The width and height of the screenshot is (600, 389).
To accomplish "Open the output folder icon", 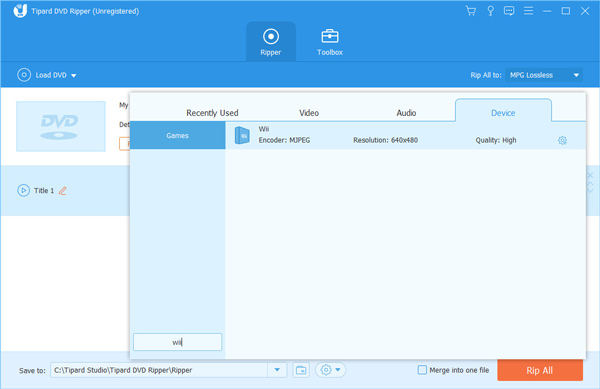I will tap(301, 370).
